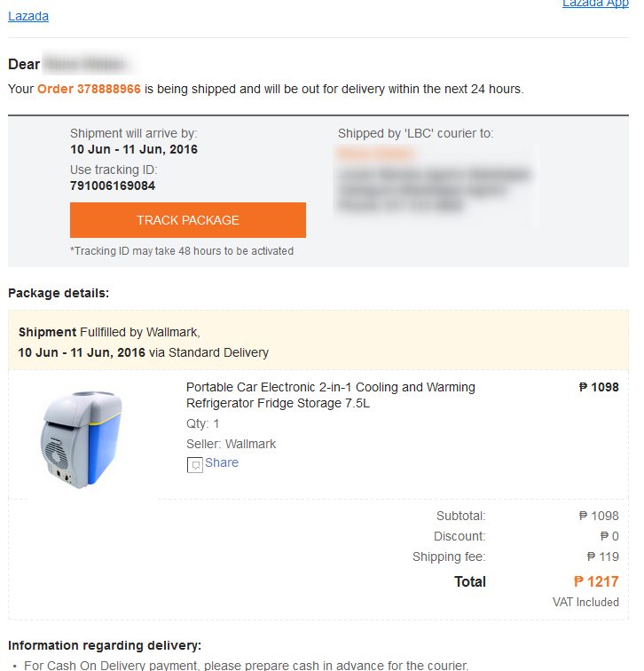
Task: Click the Information regarding delivery heading
Action: click(x=105, y=645)
